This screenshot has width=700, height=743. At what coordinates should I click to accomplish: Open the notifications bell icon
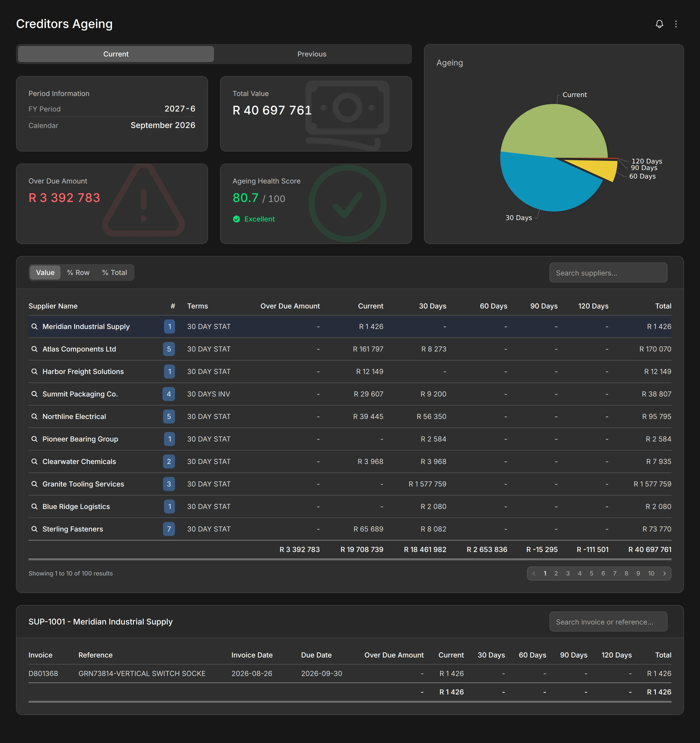coord(659,24)
